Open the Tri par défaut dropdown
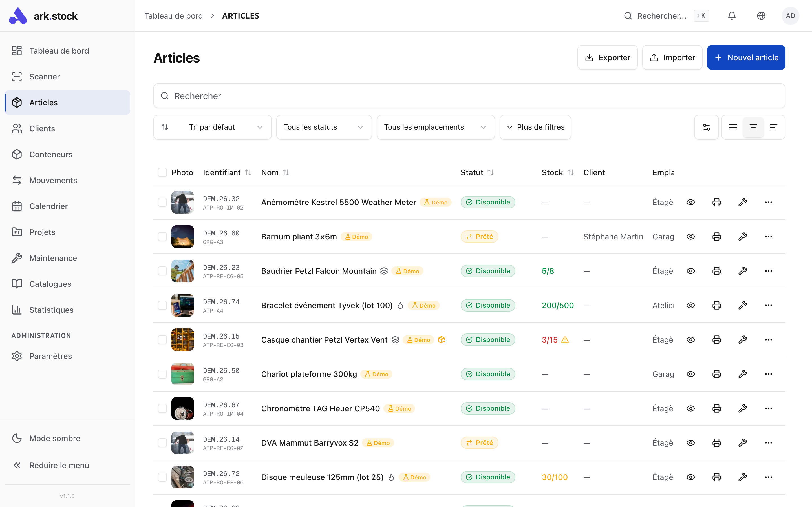The height and width of the screenshot is (507, 812). coord(212,127)
